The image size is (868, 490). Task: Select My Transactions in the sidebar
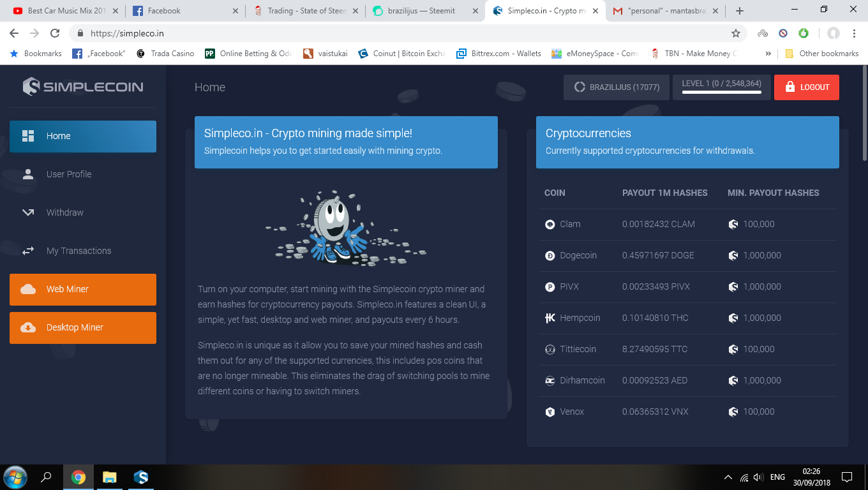[x=83, y=251]
